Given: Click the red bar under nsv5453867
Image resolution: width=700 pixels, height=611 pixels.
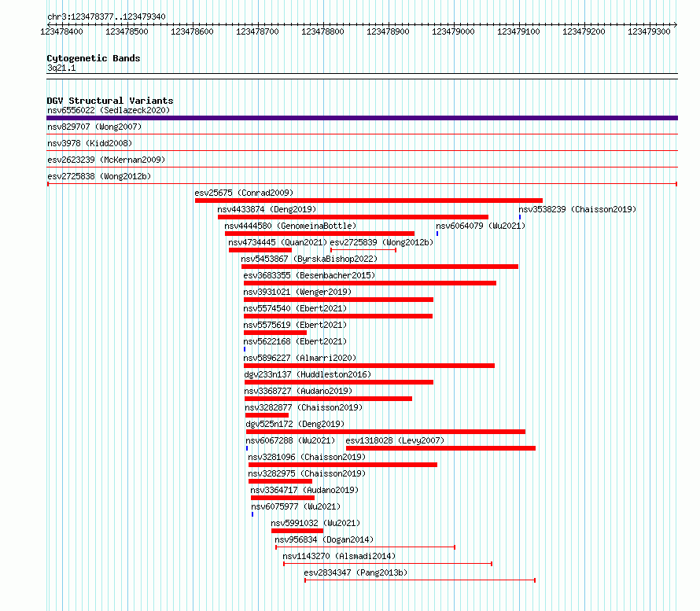Looking at the screenshot, I should tap(380, 267).
